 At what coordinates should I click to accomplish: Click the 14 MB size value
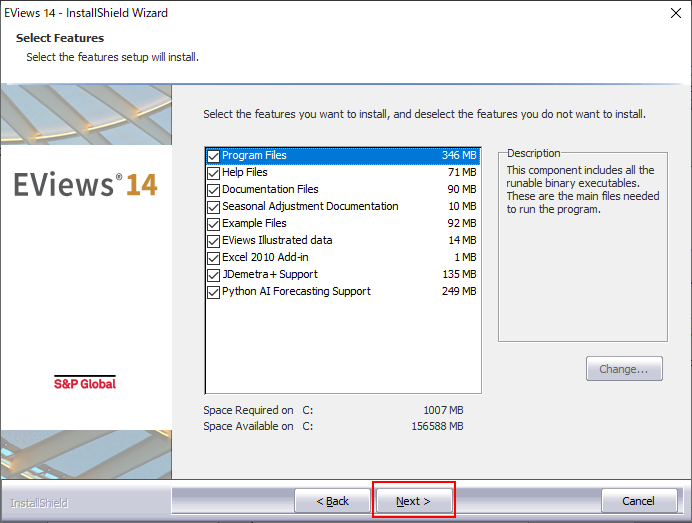point(463,240)
